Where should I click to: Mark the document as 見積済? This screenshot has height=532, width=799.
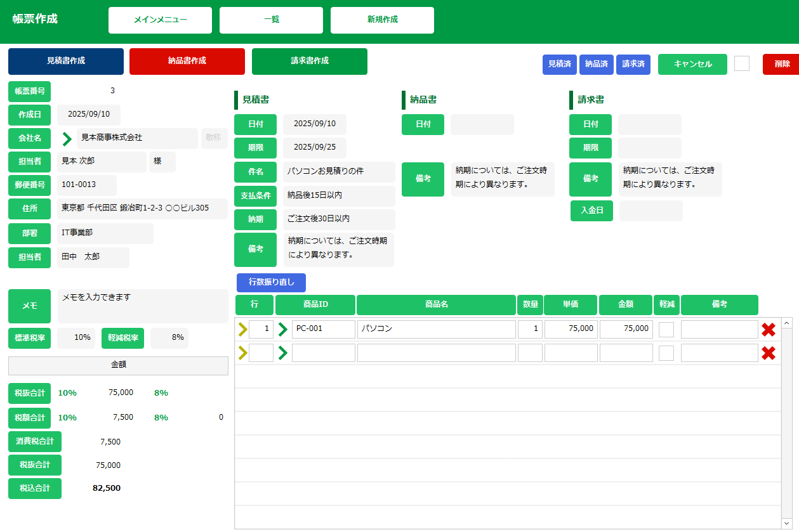pyautogui.click(x=559, y=64)
